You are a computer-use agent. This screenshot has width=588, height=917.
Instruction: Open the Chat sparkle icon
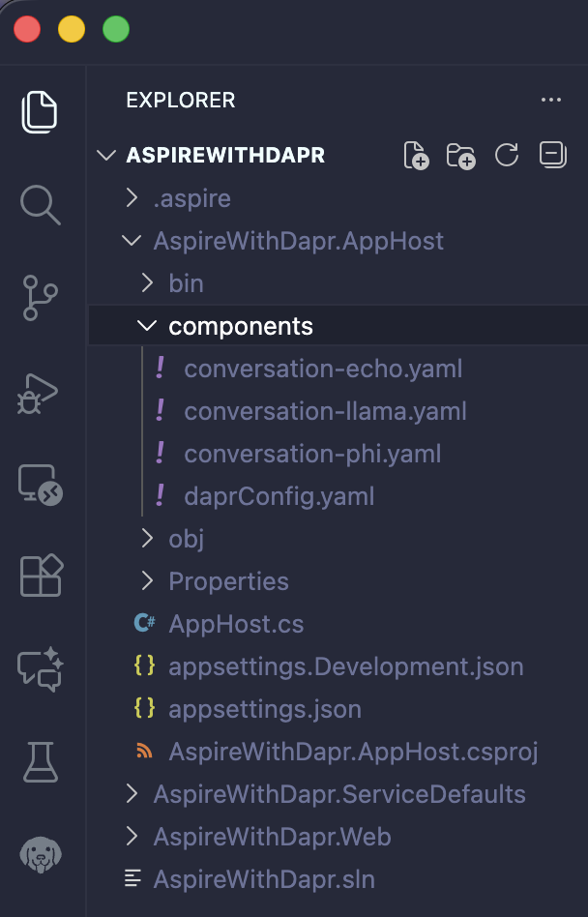coord(40,669)
